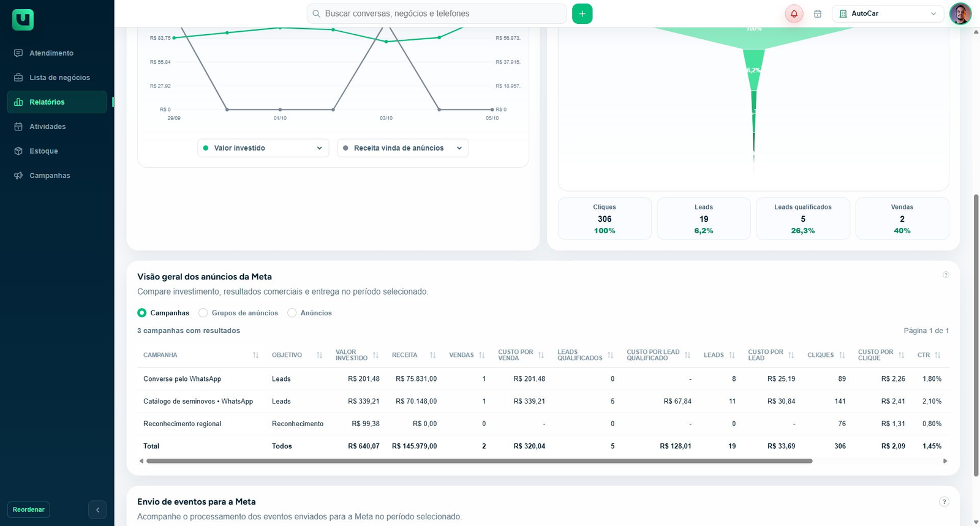Sort table by CTR column

pos(937,355)
